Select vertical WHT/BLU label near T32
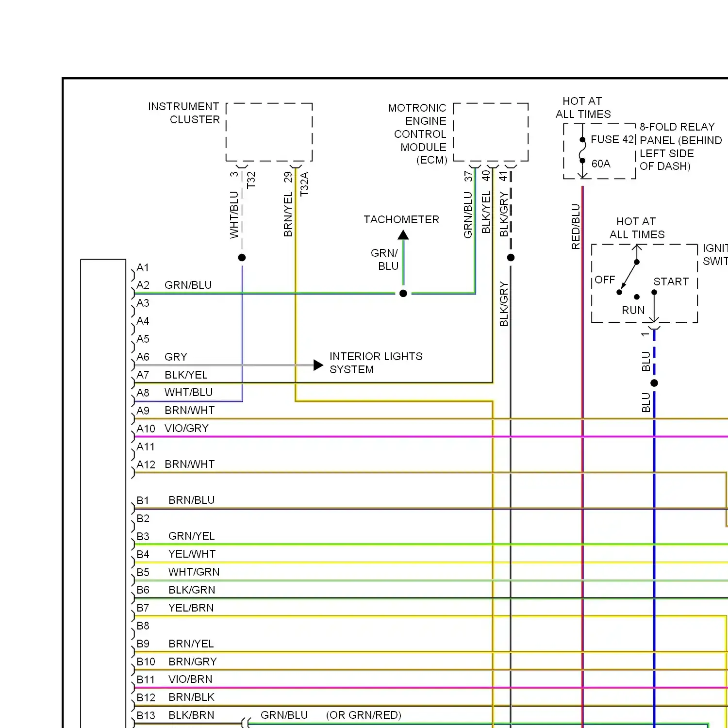The height and width of the screenshot is (728, 728). [234, 215]
